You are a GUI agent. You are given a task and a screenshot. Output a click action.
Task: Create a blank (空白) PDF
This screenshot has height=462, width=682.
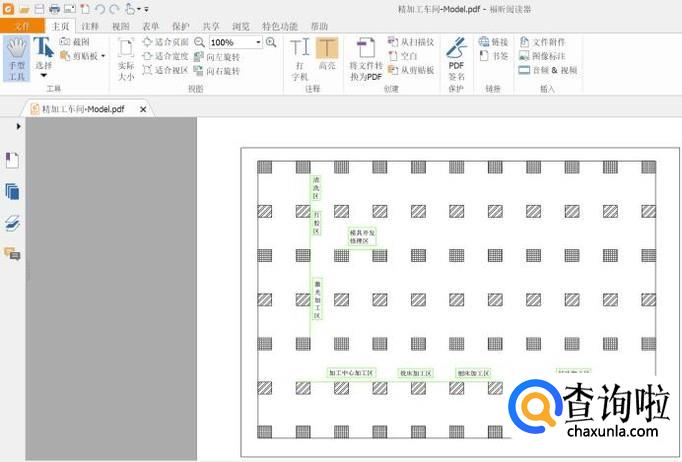pyautogui.click(x=403, y=56)
